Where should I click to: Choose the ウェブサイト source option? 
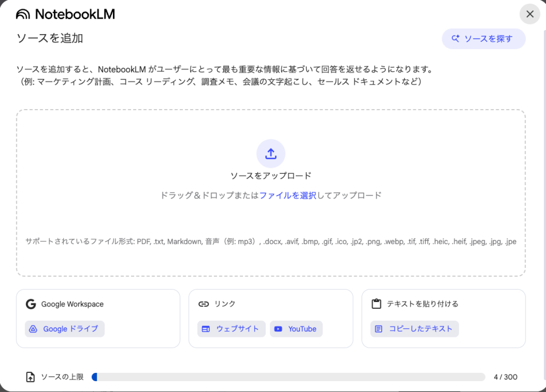point(231,329)
